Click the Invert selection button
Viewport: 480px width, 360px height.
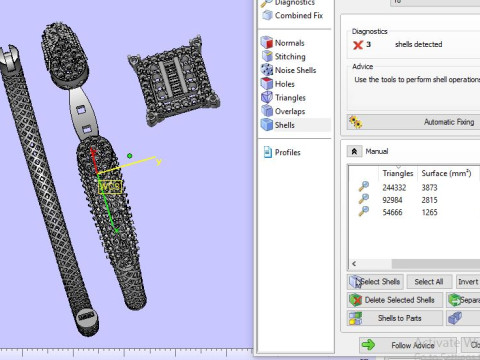point(468,282)
